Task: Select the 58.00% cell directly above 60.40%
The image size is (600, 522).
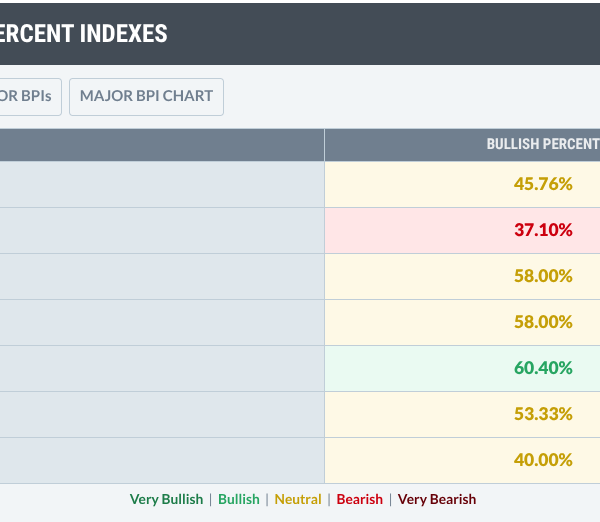Action: [x=462, y=322]
